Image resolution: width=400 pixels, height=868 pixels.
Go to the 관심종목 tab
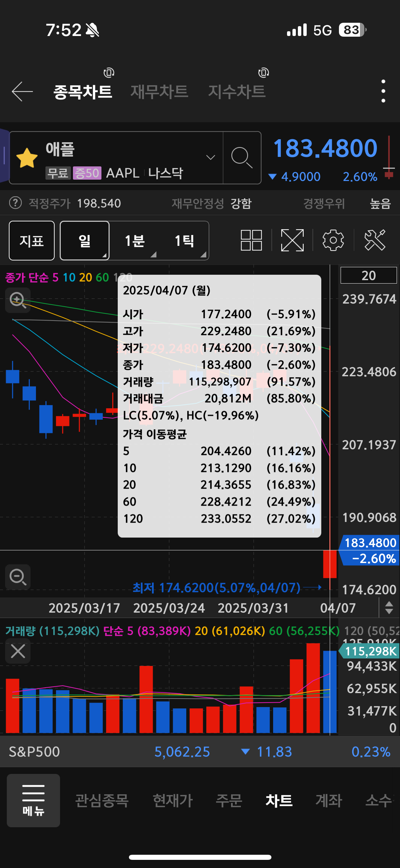[x=102, y=800]
